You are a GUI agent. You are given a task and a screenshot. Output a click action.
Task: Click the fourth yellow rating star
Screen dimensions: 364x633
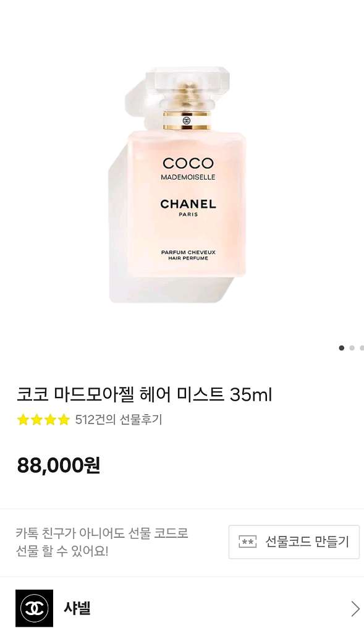(x=64, y=420)
